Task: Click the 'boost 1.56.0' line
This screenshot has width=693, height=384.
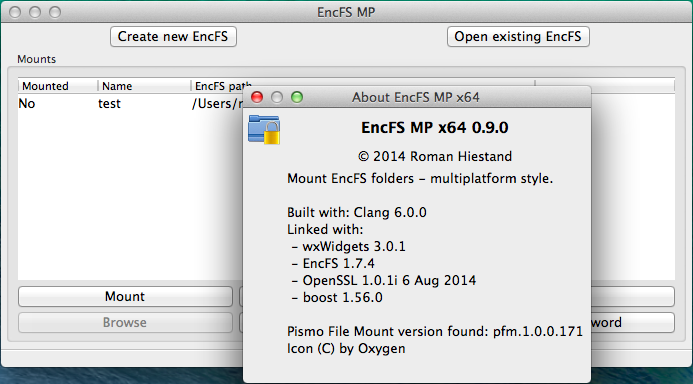Action: pyautogui.click(x=337, y=297)
